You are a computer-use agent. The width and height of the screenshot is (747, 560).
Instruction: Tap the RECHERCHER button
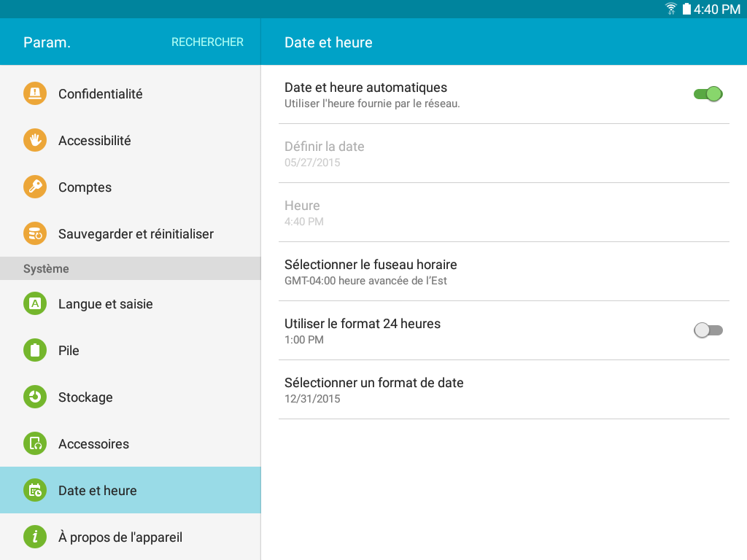207,42
